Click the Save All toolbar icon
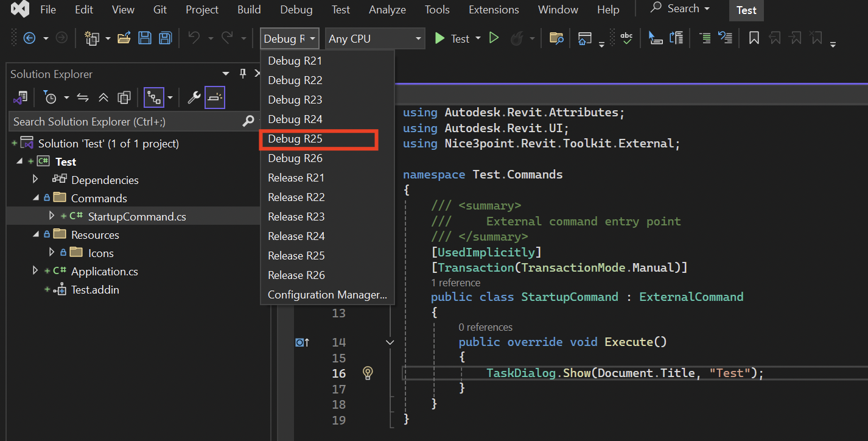 coord(165,38)
